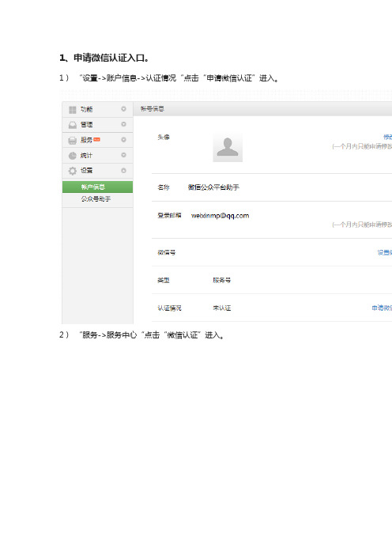The width and height of the screenshot is (392, 555).
Task: Click the 服务 printer icon in sidebar
Action: pyautogui.click(x=73, y=141)
